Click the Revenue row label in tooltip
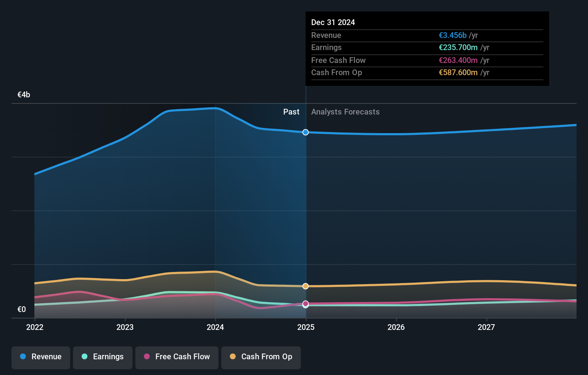 [x=326, y=35]
